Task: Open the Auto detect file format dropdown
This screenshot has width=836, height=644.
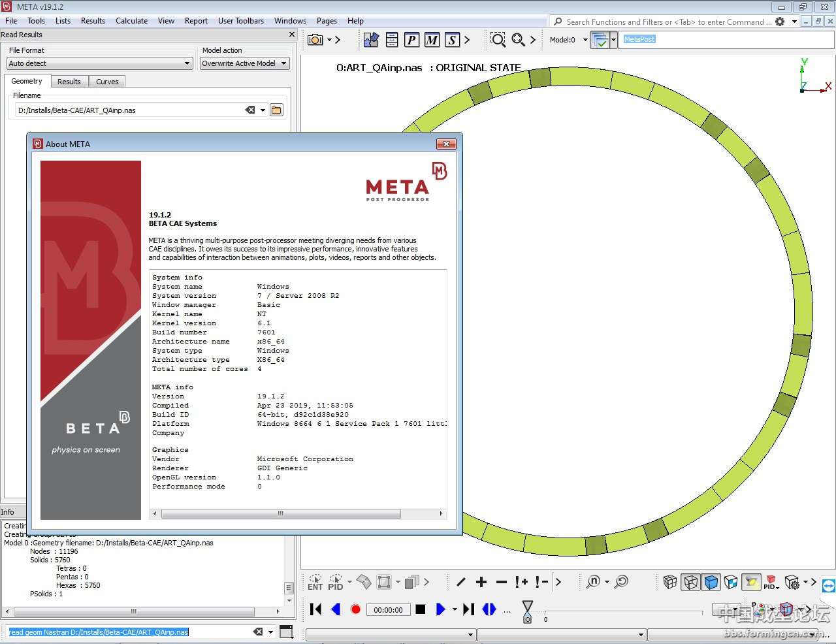Action: [x=100, y=63]
